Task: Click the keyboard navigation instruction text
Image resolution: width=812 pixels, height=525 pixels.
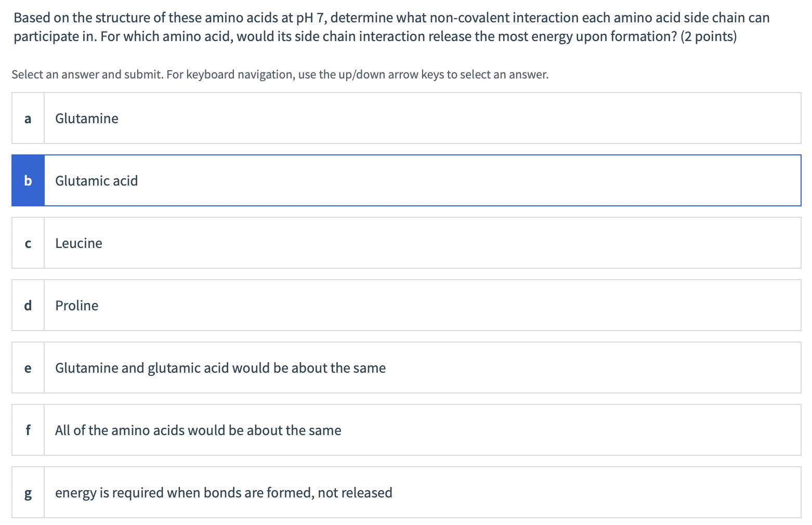Action: (279, 74)
